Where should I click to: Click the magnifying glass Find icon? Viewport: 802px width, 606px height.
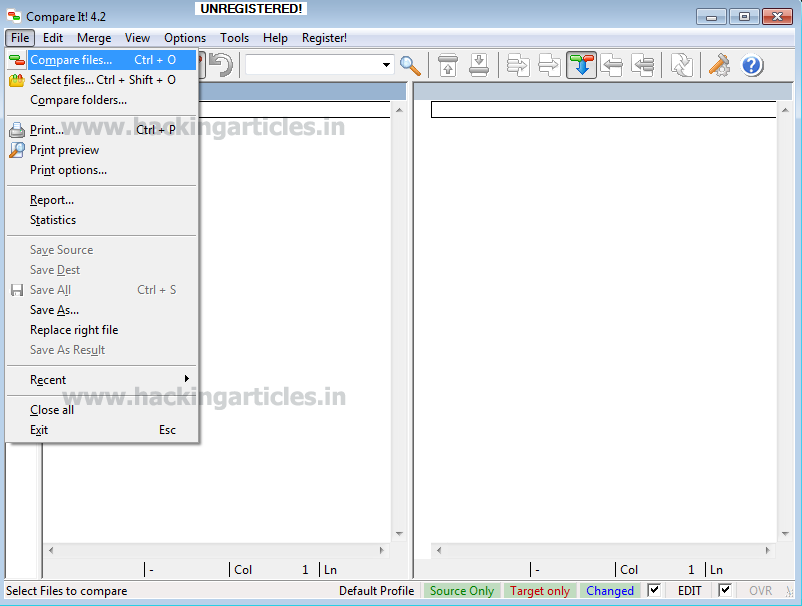(410, 65)
